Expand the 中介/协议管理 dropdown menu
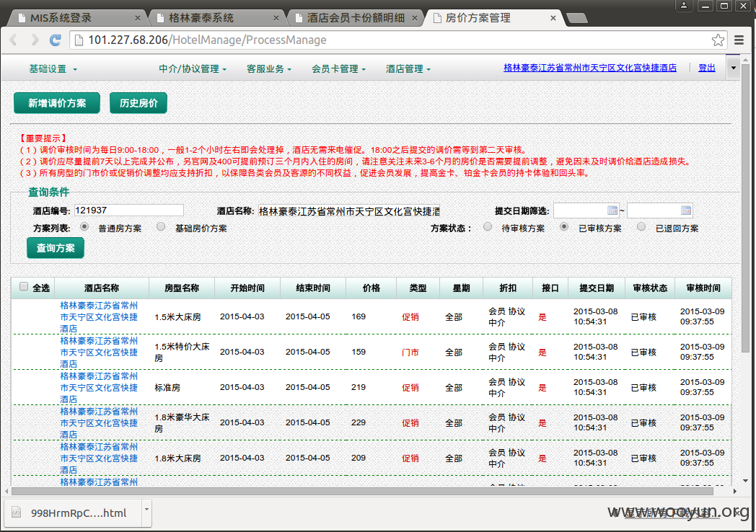Viewport: 756px width, 532px height. tap(193, 69)
